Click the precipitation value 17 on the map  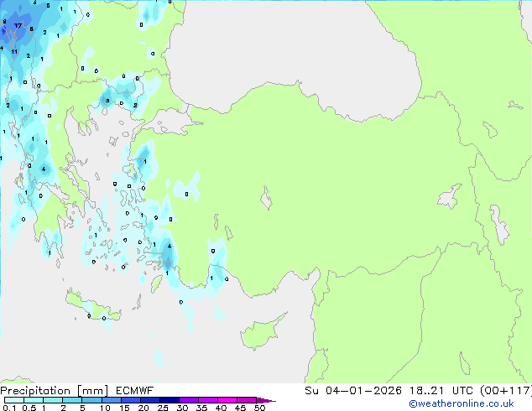18,26
